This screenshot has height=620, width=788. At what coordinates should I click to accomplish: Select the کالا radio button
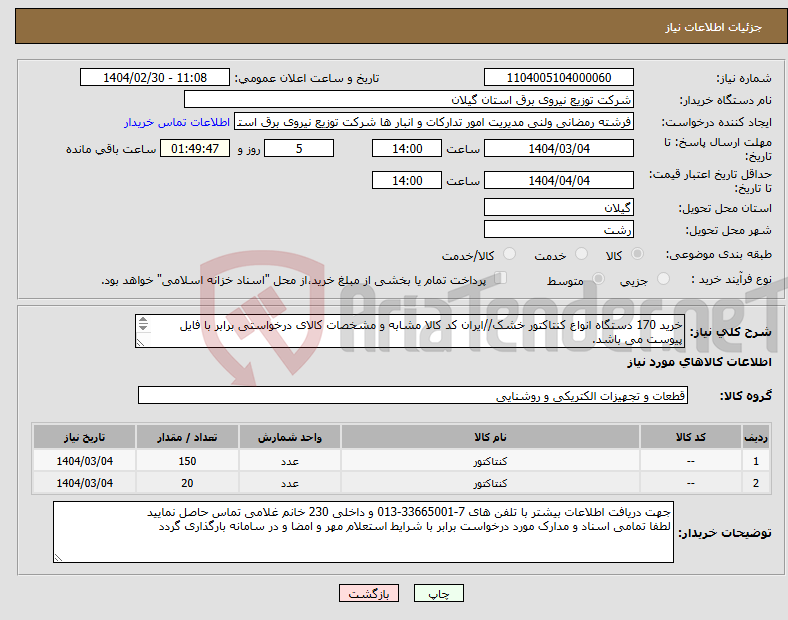point(637,254)
